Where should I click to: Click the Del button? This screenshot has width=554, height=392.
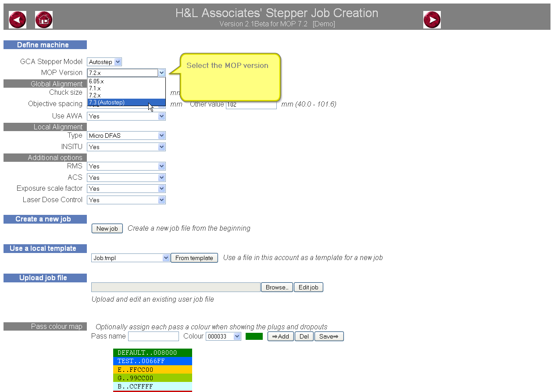(304, 336)
